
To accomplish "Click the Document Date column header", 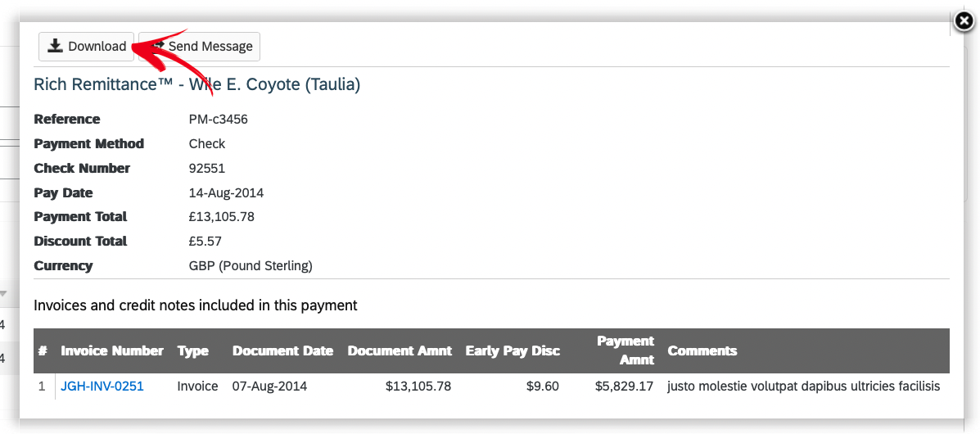I will tap(282, 350).
